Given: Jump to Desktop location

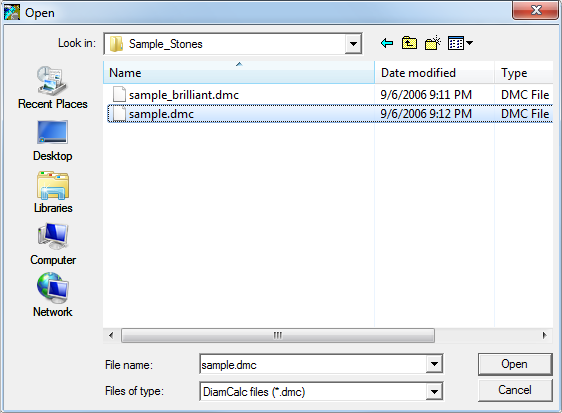Looking at the screenshot, I should coord(53,141).
